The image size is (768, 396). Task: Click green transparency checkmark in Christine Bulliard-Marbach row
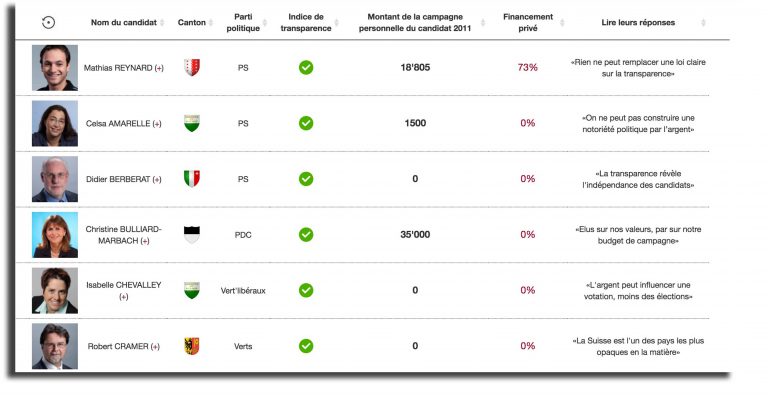tap(306, 235)
